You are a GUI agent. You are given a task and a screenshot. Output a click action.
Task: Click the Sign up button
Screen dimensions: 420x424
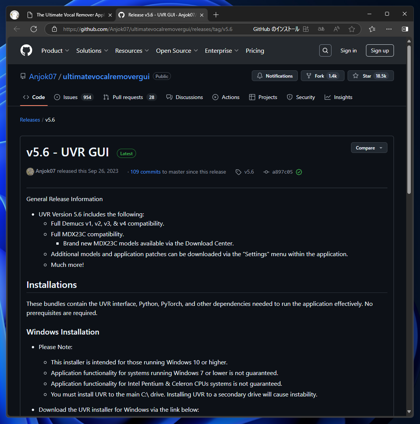pos(380,51)
